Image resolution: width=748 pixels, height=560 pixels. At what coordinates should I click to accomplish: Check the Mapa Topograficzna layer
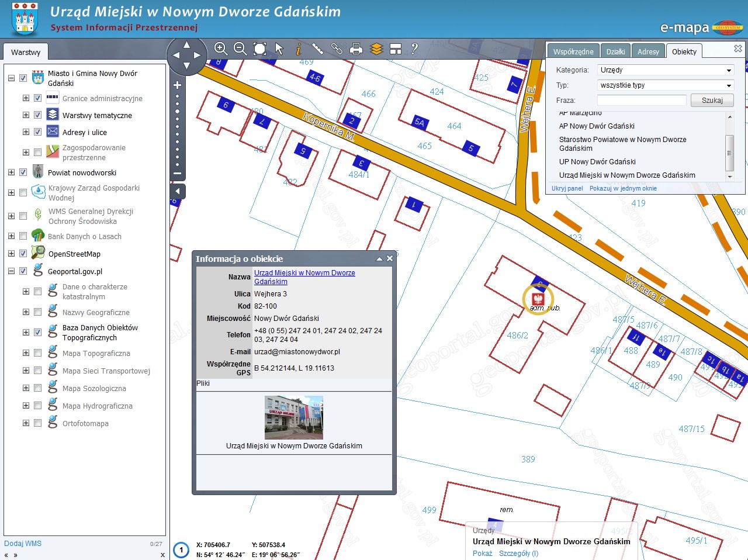pyautogui.click(x=37, y=353)
